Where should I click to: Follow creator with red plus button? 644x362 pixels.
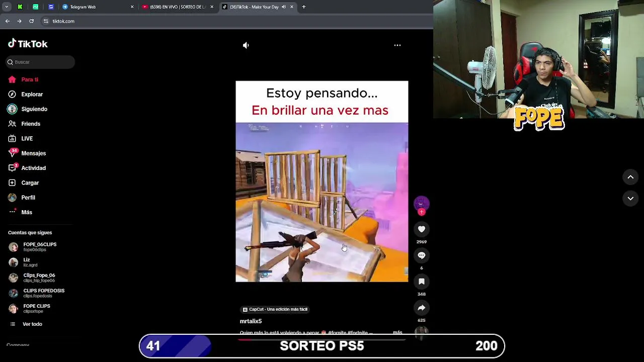coord(422,212)
